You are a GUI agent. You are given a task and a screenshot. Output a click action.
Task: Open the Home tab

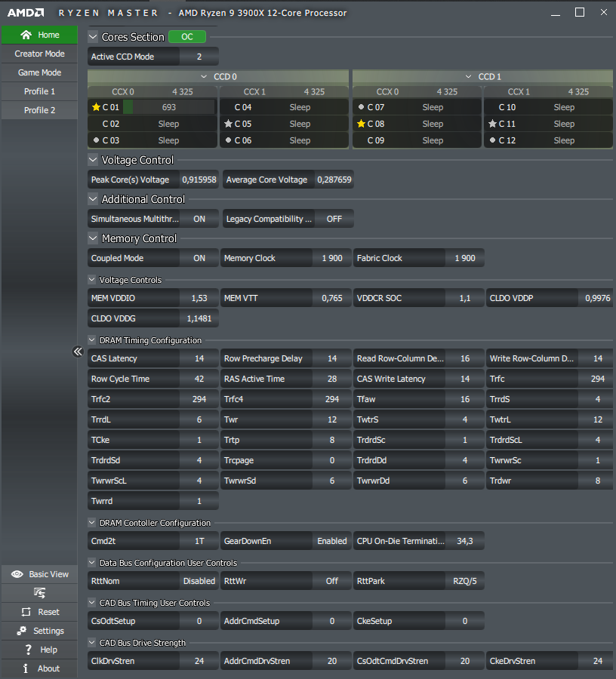pos(39,35)
